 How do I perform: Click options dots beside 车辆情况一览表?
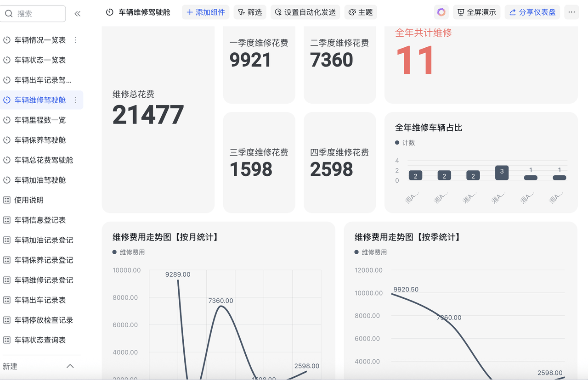[76, 40]
